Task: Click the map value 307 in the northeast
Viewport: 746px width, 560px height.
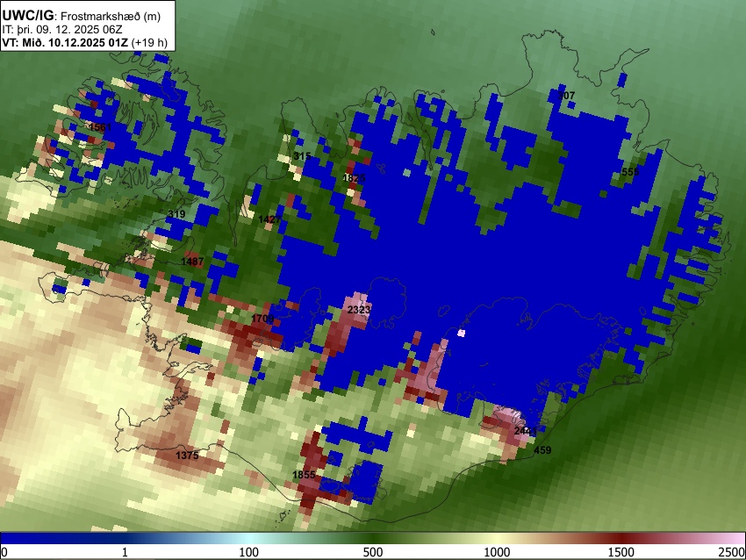Action: [566, 96]
